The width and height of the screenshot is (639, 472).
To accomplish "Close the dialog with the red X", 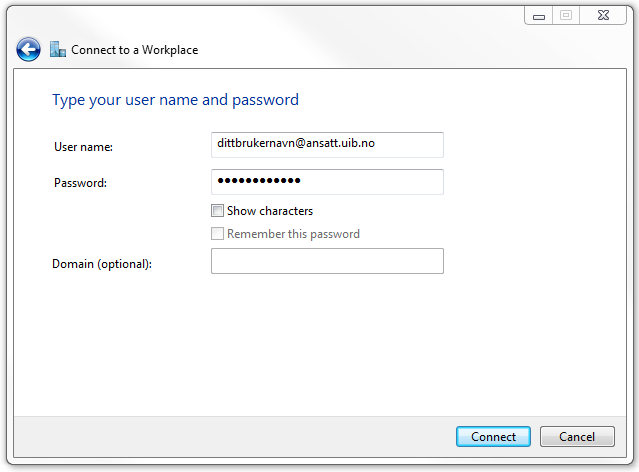I will [x=602, y=16].
